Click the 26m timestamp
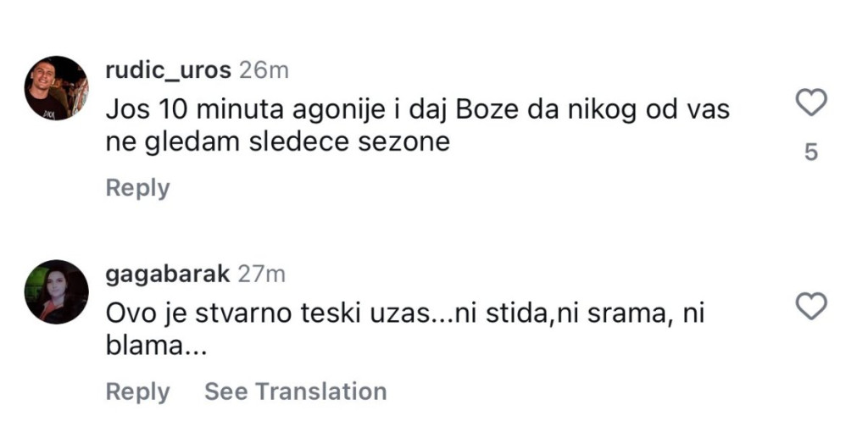This screenshot has height=438, width=868. click(x=264, y=70)
